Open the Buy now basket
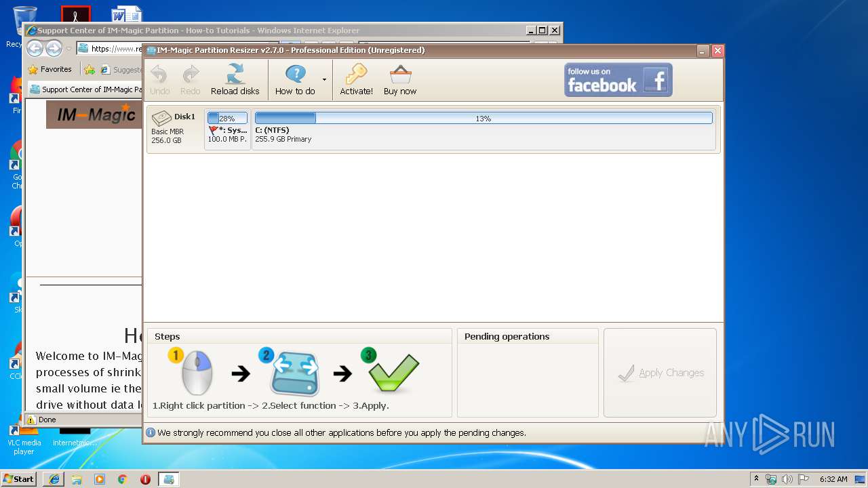The width and height of the screenshot is (868, 488). (x=400, y=80)
